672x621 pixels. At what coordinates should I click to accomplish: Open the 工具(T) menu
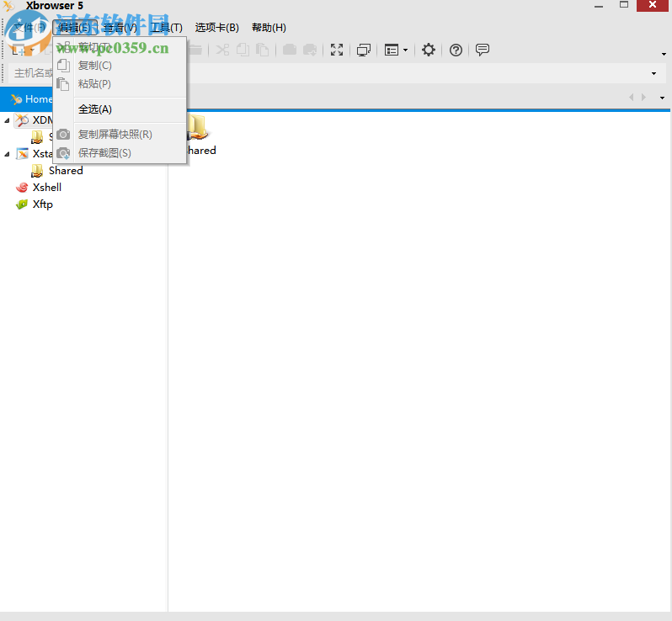pos(167,28)
